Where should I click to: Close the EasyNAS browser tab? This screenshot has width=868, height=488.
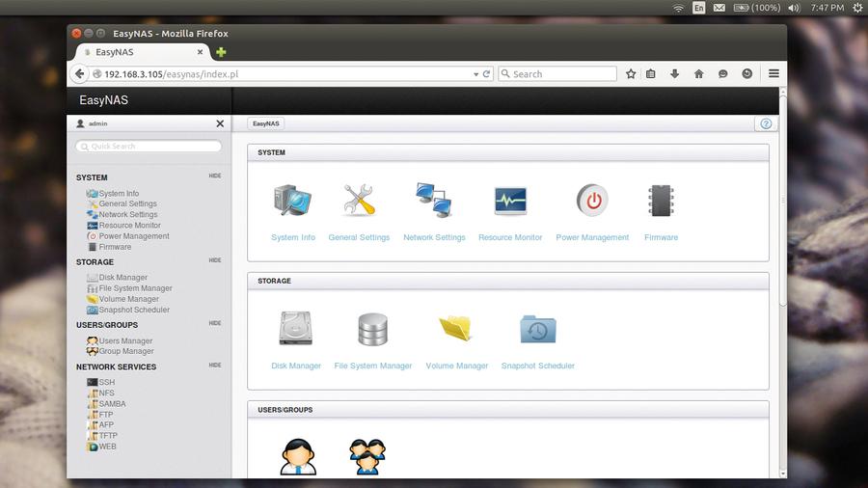click(x=200, y=52)
